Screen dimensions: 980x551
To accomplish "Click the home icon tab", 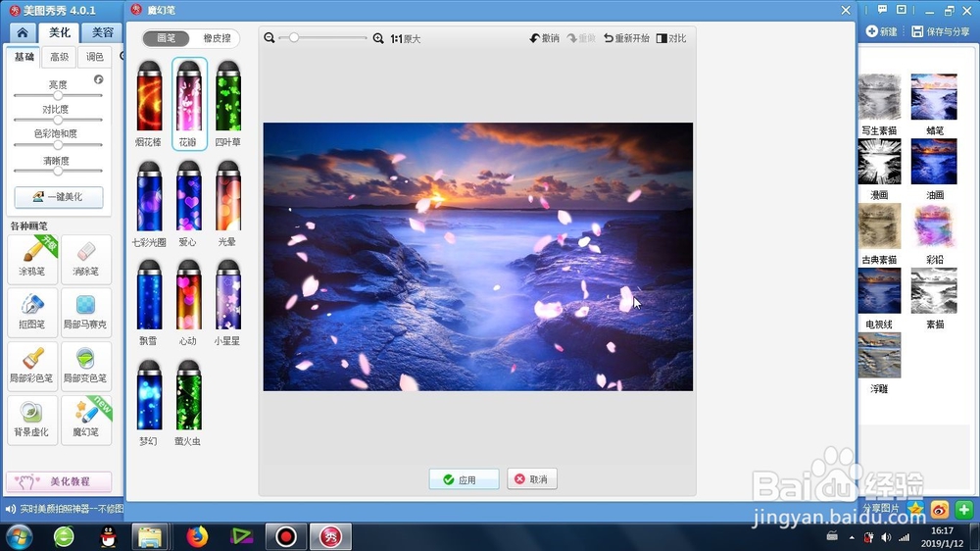I will [23, 32].
